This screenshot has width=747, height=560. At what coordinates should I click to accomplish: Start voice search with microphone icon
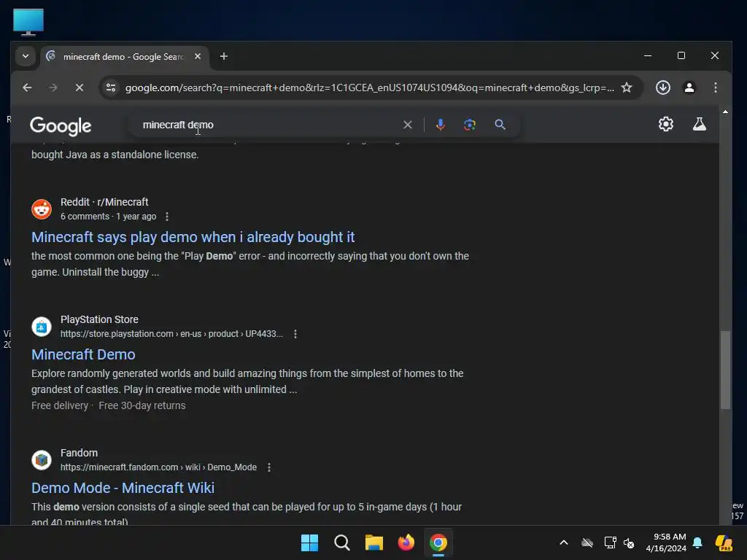pos(440,125)
